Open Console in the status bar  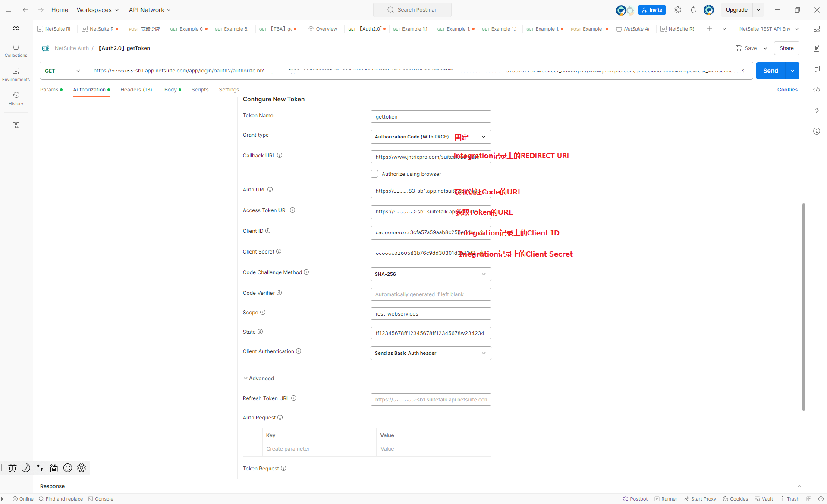(x=101, y=499)
